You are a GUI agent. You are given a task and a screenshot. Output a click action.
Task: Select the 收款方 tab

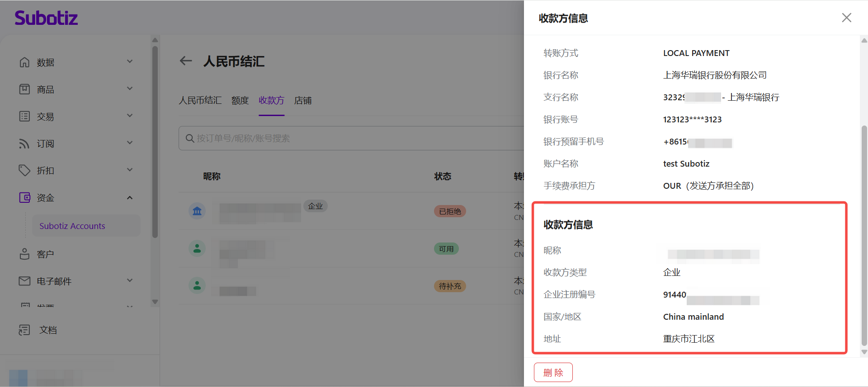[271, 100]
